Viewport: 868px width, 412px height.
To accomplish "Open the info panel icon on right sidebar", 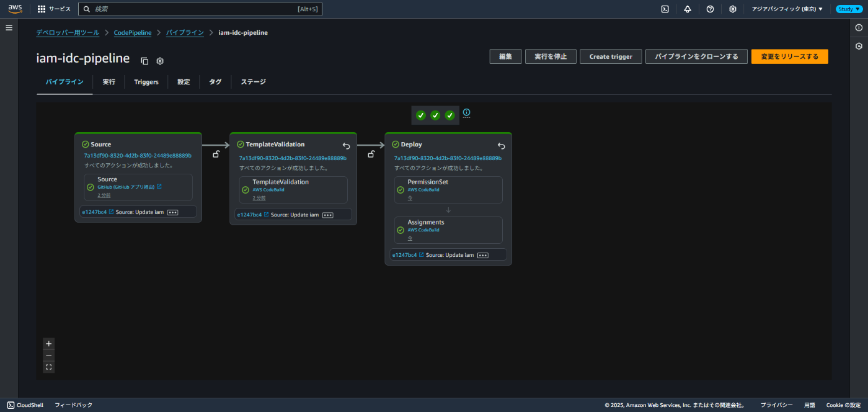I will coord(859,28).
